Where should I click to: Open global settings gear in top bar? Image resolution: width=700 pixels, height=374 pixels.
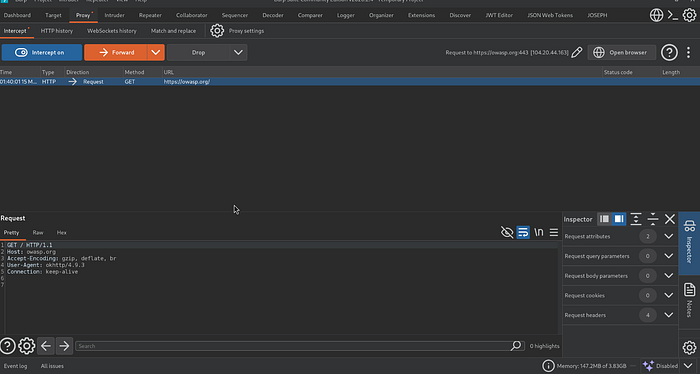689,15
